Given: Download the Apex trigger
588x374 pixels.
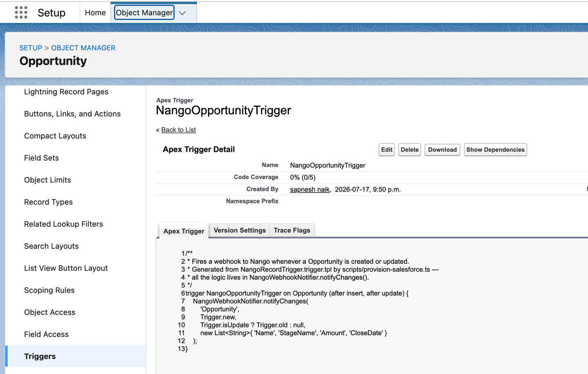Looking at the screenshot, I should coord(443,149).
